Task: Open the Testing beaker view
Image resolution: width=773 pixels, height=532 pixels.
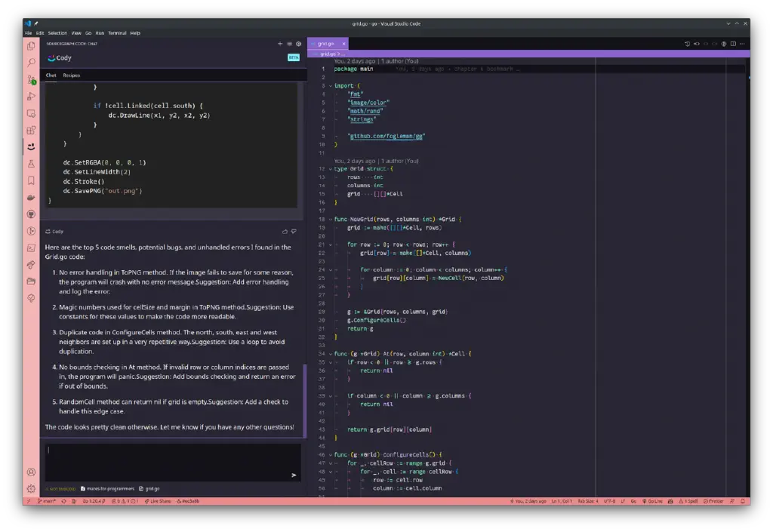Action: coord(31,164)
